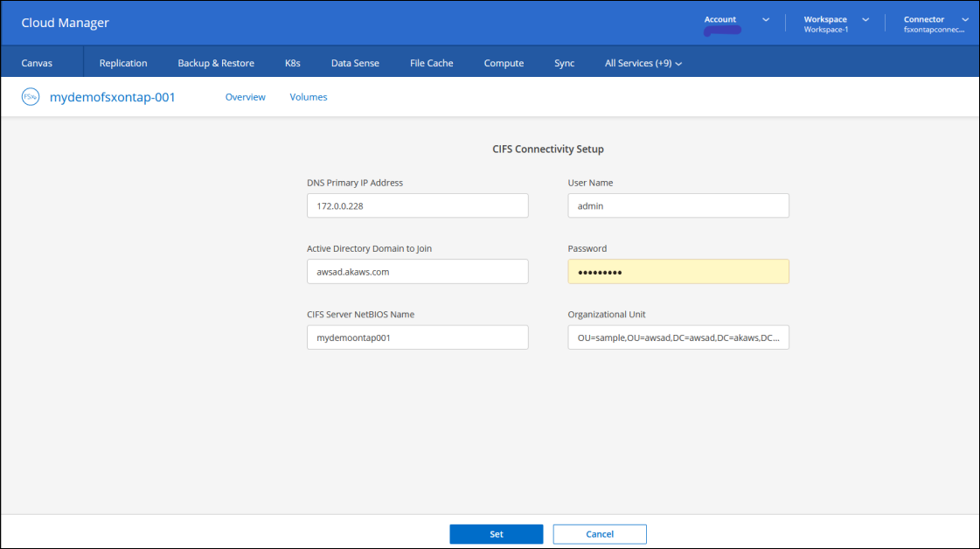Select the K8s service
This screenshot has height=549, width=980.
[292, 62]
